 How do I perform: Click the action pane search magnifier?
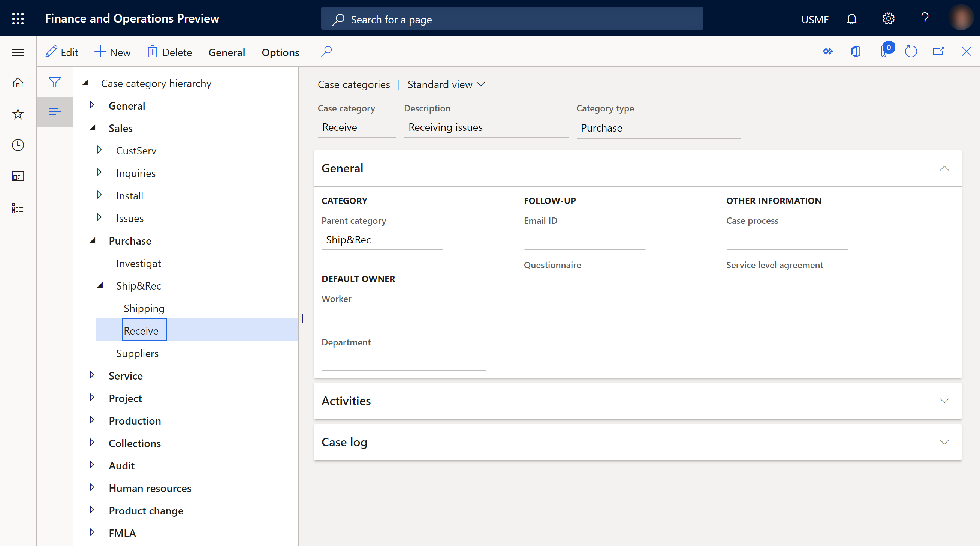326,51
